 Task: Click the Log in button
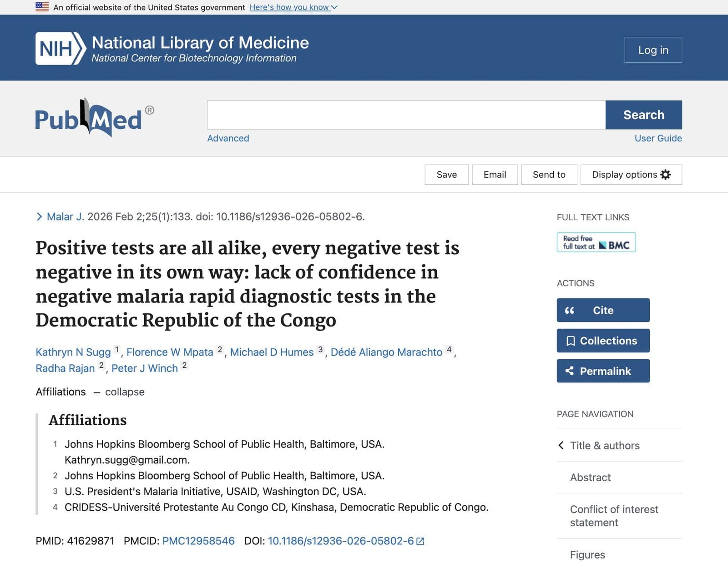[653, 50]
